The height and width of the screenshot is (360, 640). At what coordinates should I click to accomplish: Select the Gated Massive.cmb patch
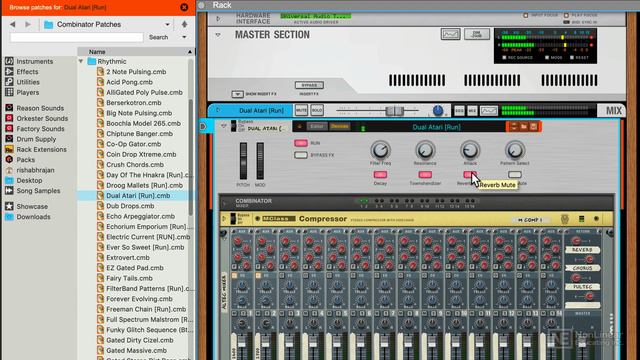[x=136, y=350]
